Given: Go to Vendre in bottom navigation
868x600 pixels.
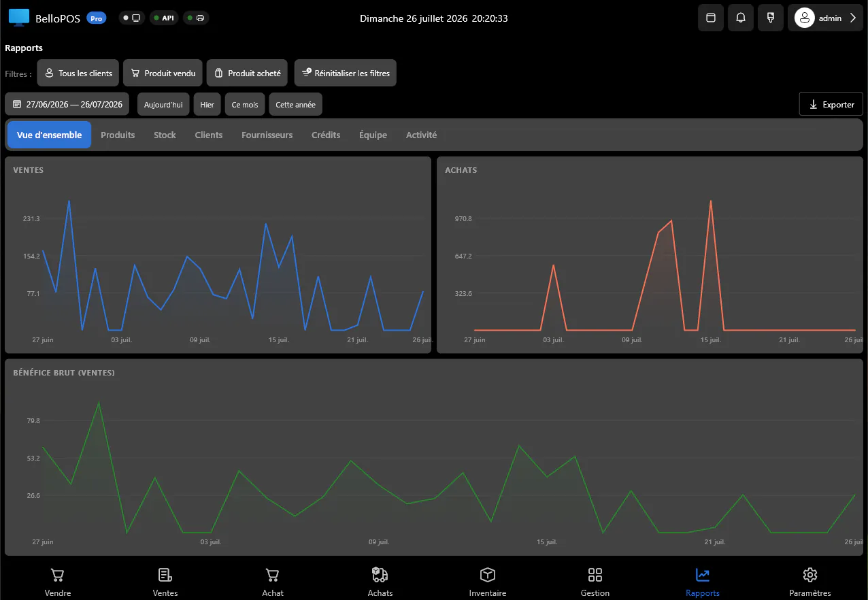Looking at the screenshot, I should [58, 582].
